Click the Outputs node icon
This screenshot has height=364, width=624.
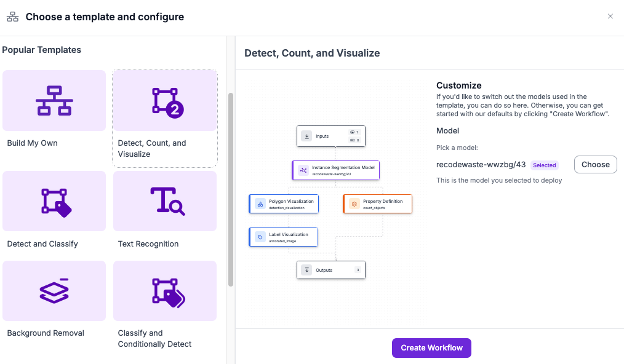coord(306,270)
